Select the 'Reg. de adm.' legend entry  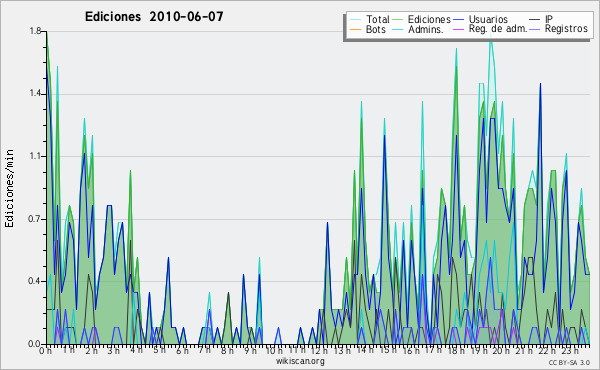[x=498, y=29]
